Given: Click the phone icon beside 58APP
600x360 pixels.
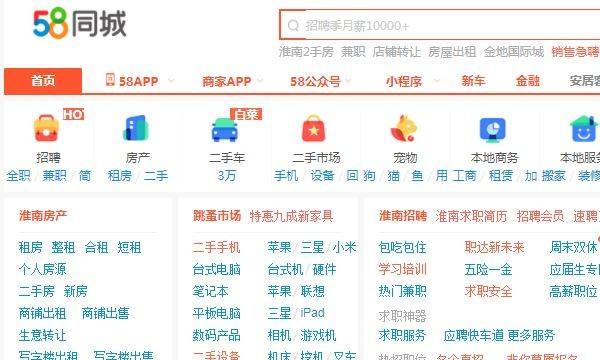Looking at the screenshot, I should coord(110,79).
